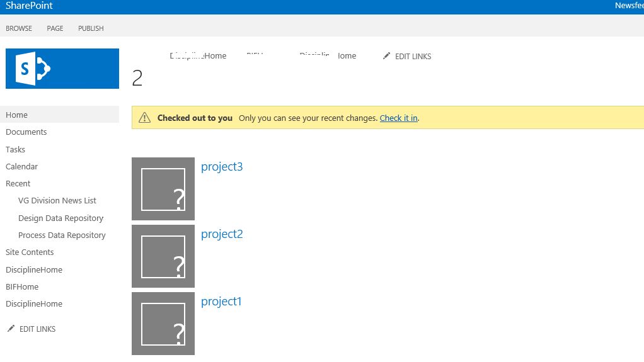The width and height of the screenshot is (644, 362).
Task: Click the SharePoint site logo
Action: (62, 69)
